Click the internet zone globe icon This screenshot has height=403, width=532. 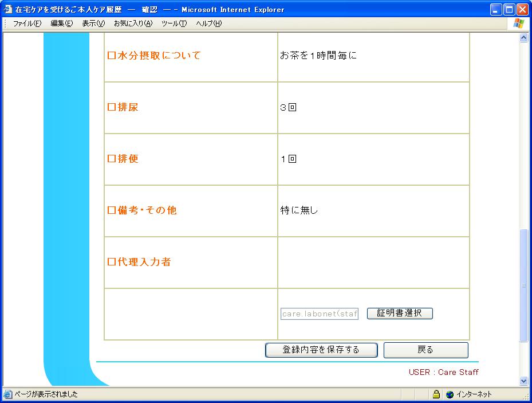click(x=450, y=394)
